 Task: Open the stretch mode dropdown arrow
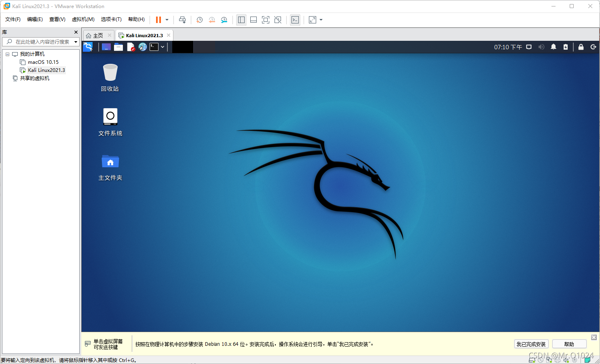point(321,20)
